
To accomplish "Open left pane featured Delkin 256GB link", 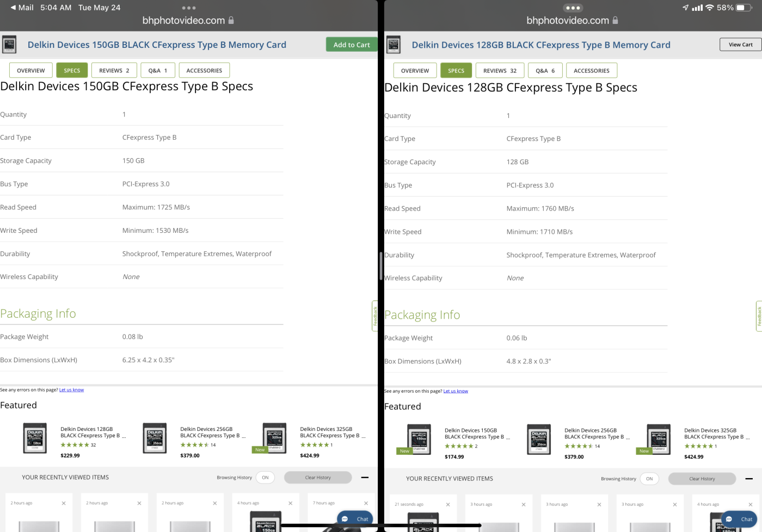I will (x=213, y=432).
